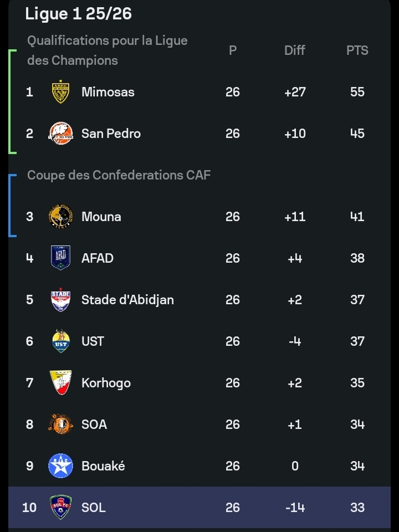Select the Stade d'Abidjan crest icon
399x532 pixels.
click(x=60, y=300)
